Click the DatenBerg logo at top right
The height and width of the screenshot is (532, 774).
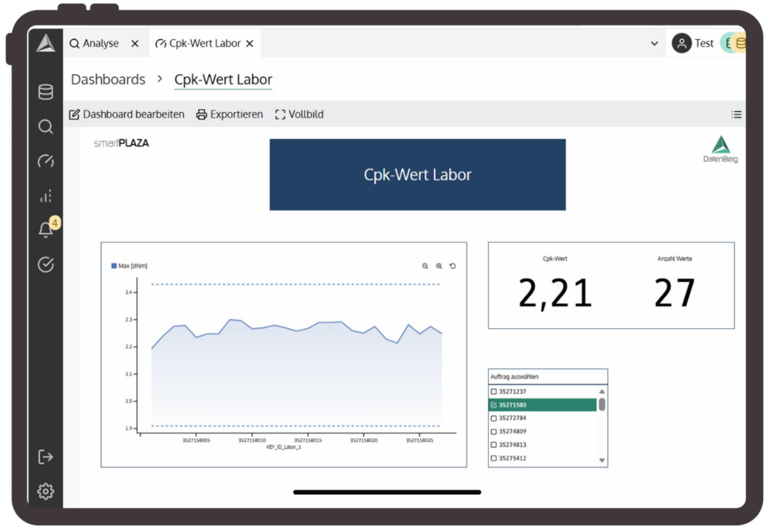[x=720, y=149]
